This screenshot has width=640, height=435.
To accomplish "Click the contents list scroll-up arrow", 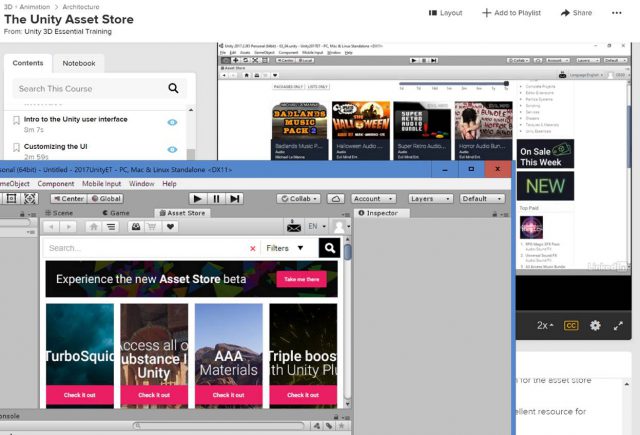I will [191, 110].
